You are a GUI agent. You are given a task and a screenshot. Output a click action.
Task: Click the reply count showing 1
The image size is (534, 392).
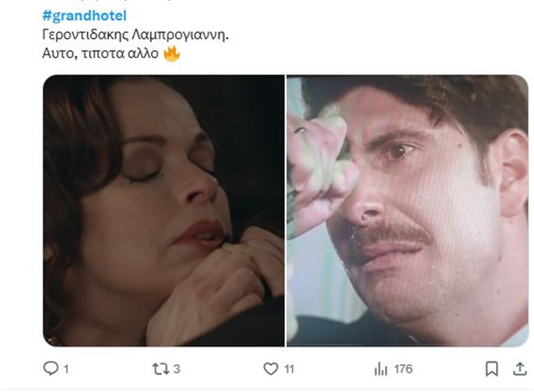[x=66, y=369]
